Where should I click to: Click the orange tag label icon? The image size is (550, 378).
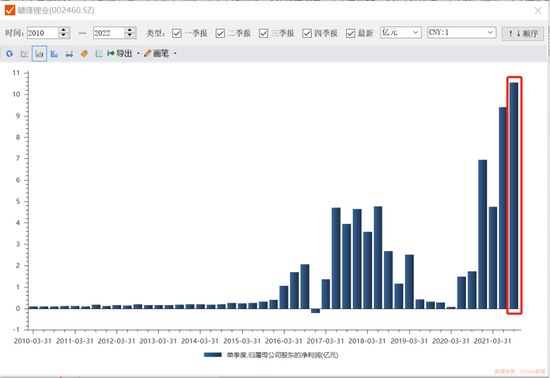click(84, 54)
